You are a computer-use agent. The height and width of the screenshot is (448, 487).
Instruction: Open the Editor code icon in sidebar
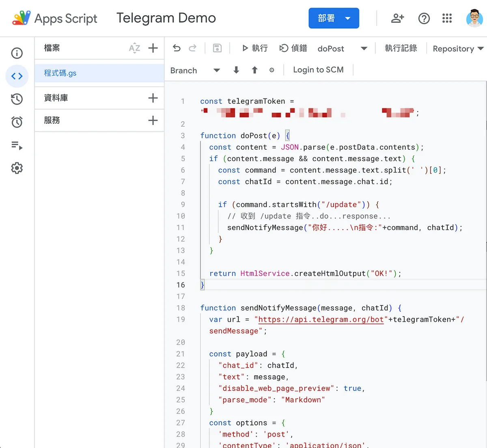pos(17,76)
